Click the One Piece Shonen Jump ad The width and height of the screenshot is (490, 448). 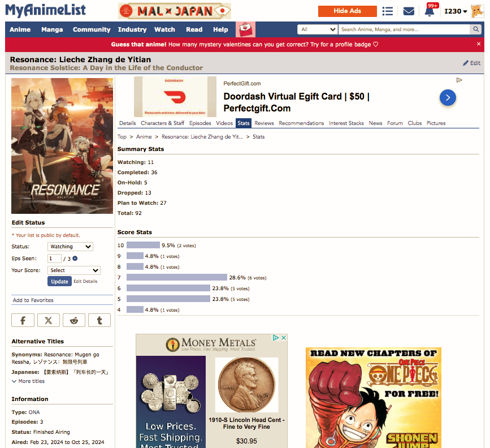[x=374, y=397]
